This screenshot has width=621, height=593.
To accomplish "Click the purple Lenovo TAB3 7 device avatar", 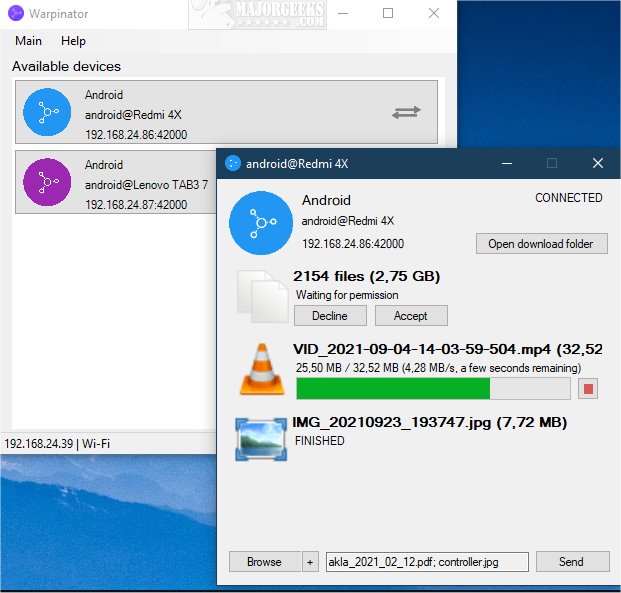I will [47, 182].
